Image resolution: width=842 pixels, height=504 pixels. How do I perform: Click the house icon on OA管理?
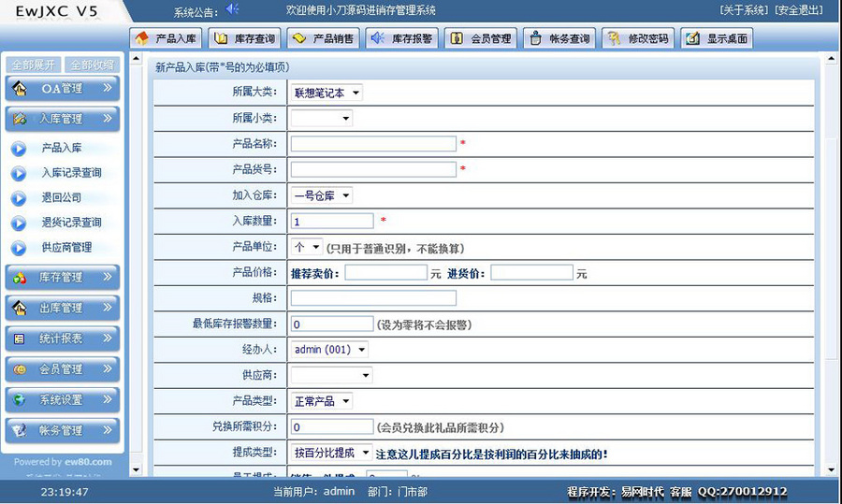(20, 89)
